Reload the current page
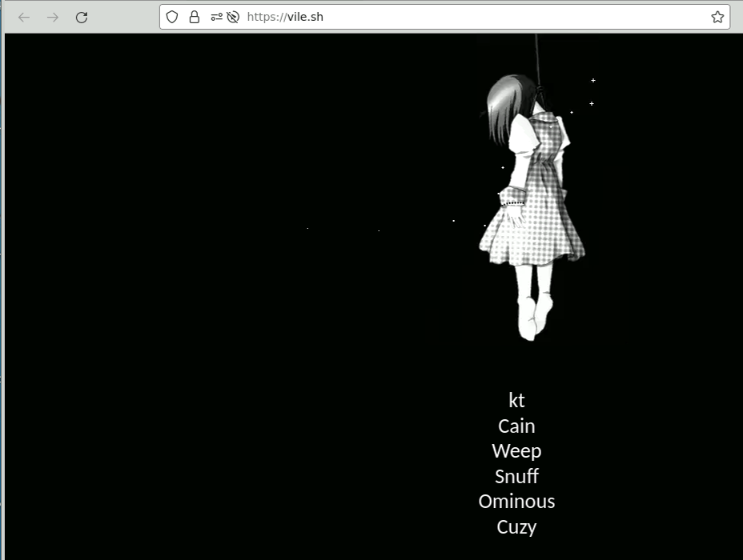Image resolution: width=743 pixels, height=560 pixels. (82, 17)
